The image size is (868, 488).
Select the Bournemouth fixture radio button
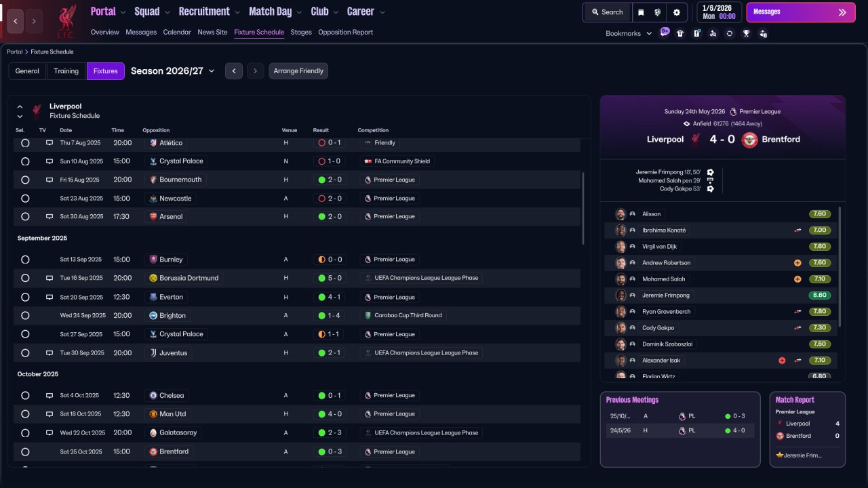(x=25, y=180)
